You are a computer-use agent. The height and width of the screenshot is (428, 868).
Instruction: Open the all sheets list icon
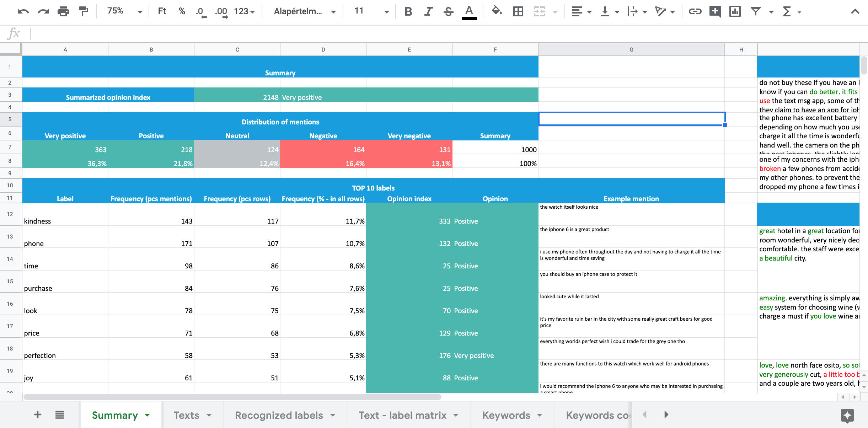coord(60,414)
